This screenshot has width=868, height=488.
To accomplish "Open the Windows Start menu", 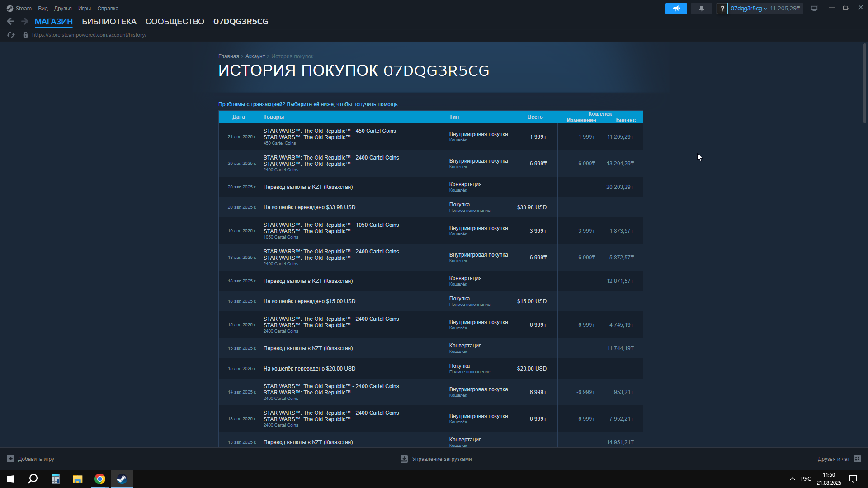I will (x=11, y=479).
